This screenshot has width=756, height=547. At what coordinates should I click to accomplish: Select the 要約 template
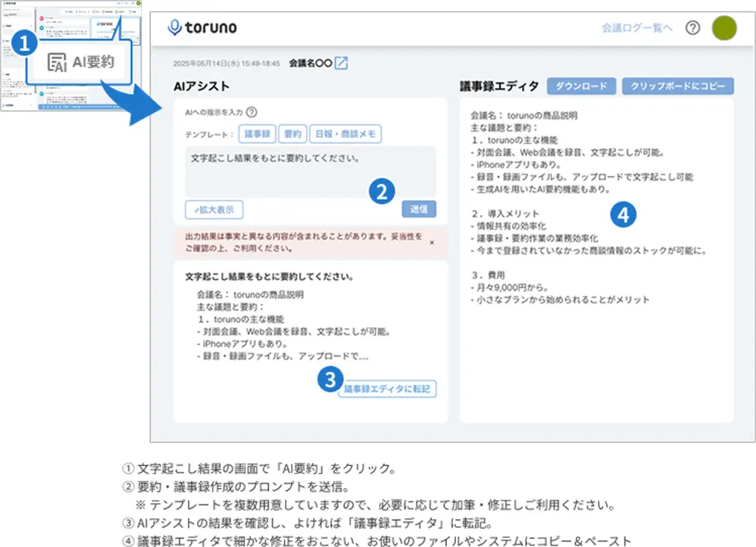point(292,135)
